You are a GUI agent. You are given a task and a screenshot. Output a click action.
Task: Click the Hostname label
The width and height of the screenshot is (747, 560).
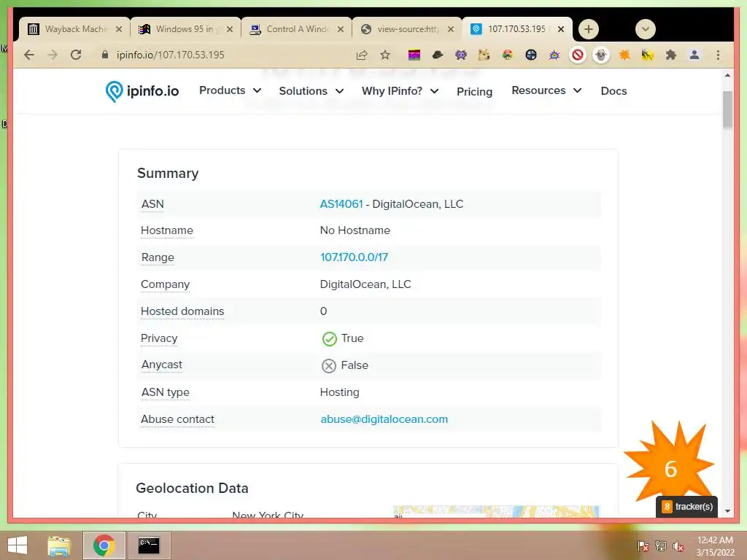pyautogui.click(x=167, y=230)
